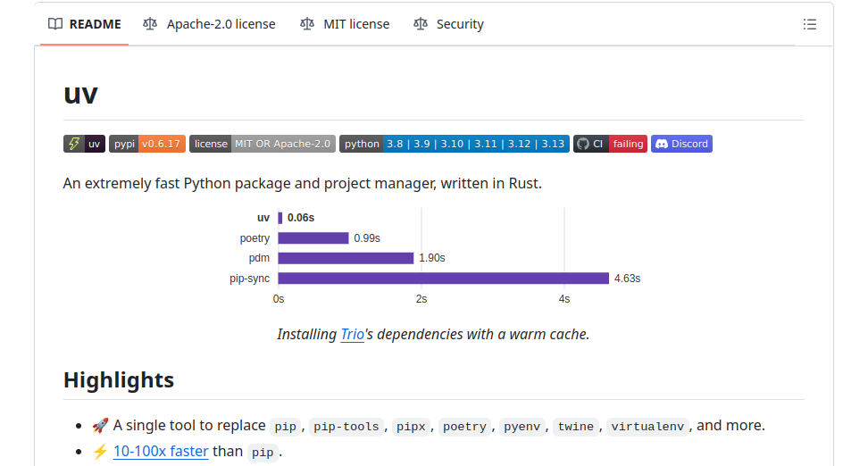The image size is (868, 466).
Task: Click the uv lightning badge
Action: (84, 144)
